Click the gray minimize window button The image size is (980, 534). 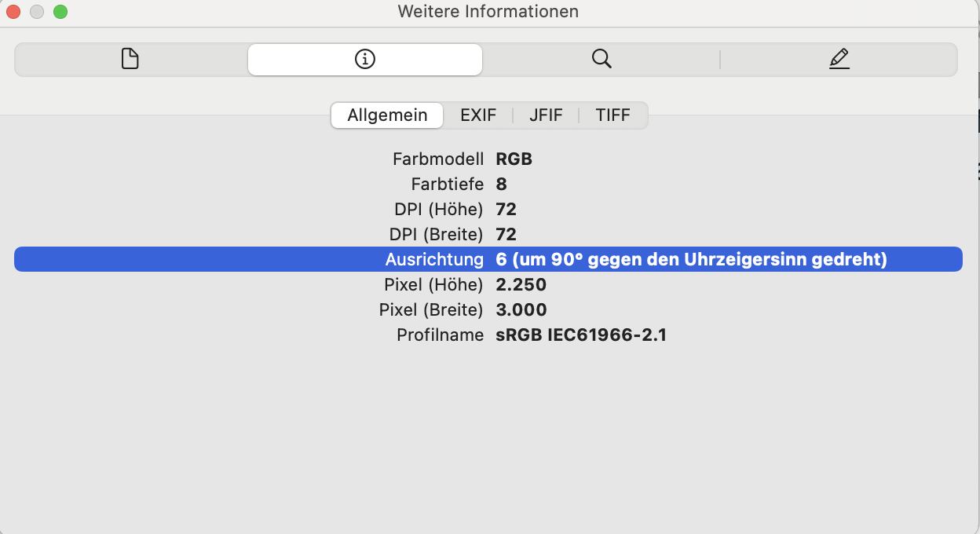click(x=37, y=12)
